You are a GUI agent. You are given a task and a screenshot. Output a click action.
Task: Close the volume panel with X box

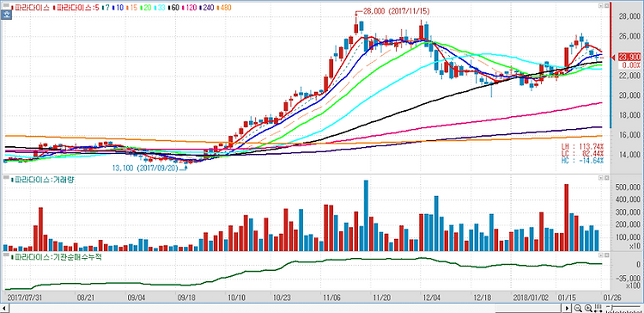(x=605, y=178)
